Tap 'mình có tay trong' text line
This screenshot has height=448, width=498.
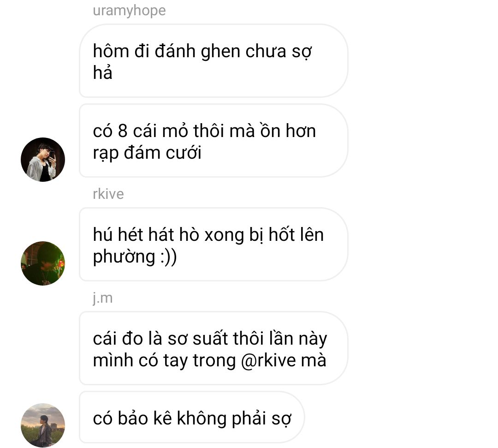click(x=164, y=361)
